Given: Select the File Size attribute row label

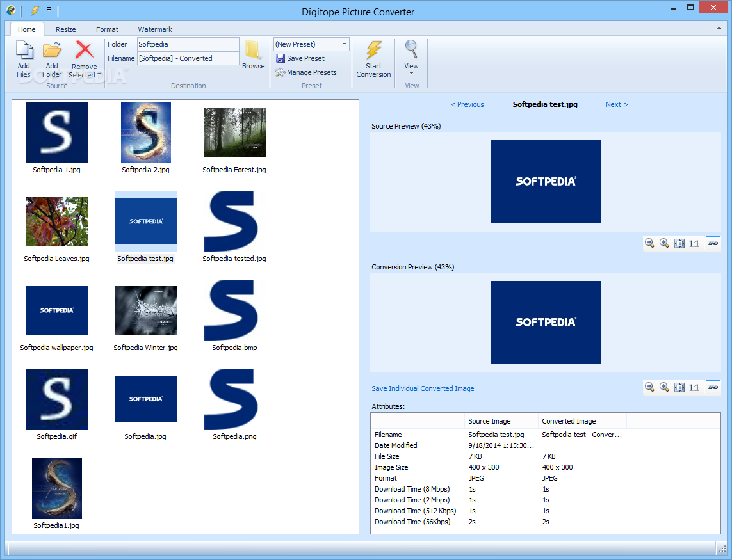Looking at the screenshot, I should pos(387,456).
